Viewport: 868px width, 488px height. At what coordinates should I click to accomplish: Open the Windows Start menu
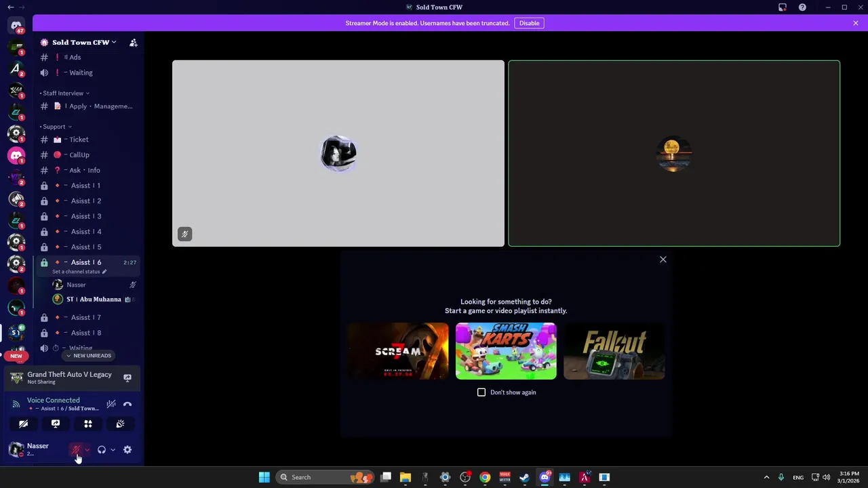click(264, 477)
